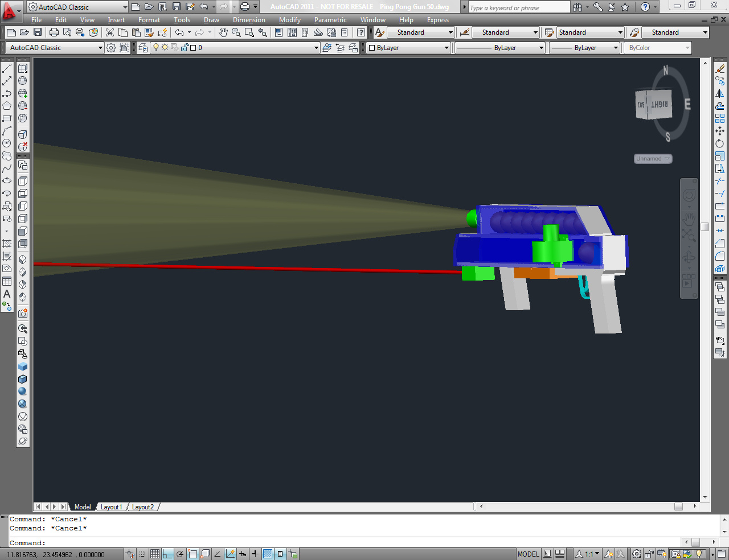Screen dimensions: 729x560
Task: Toggle Grid Display in status bar
Action: [x=155, y=554]
